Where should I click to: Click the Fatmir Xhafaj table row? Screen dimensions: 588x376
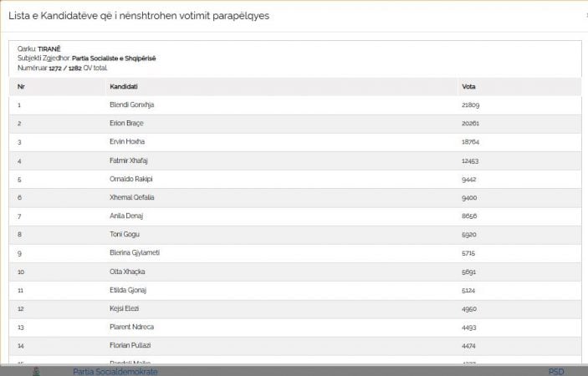295,160
